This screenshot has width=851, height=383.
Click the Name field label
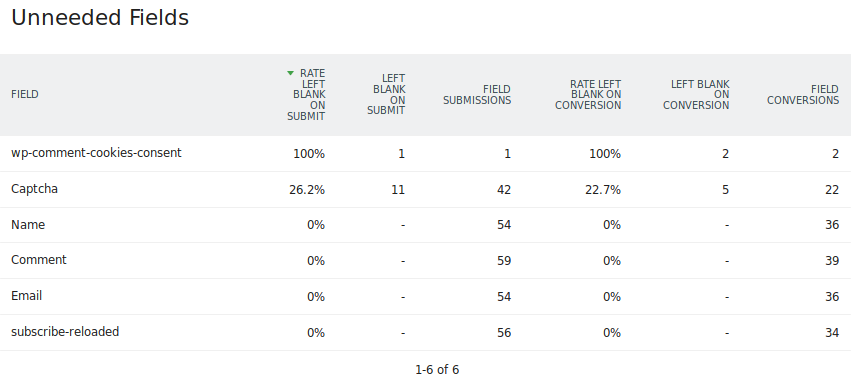(x=28, y=225)
